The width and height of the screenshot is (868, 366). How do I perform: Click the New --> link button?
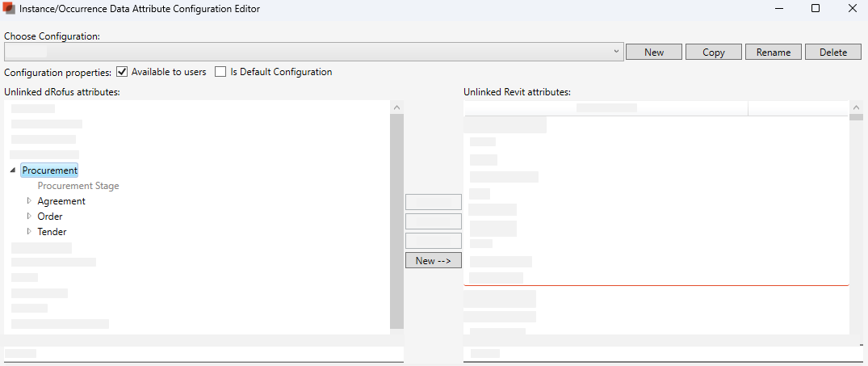pos(433,260)
